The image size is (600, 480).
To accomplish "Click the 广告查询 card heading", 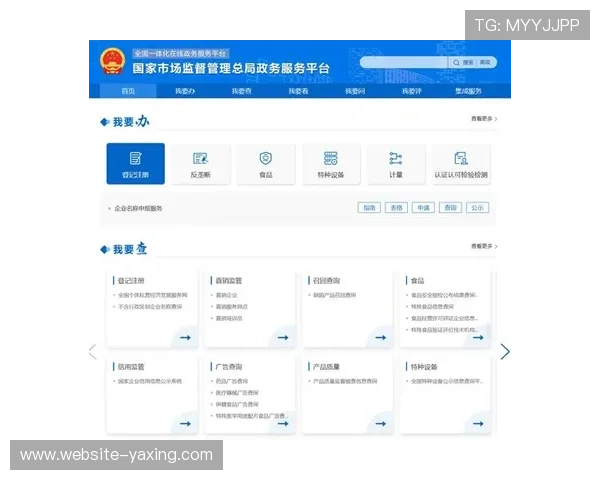I will coord(229,367).
